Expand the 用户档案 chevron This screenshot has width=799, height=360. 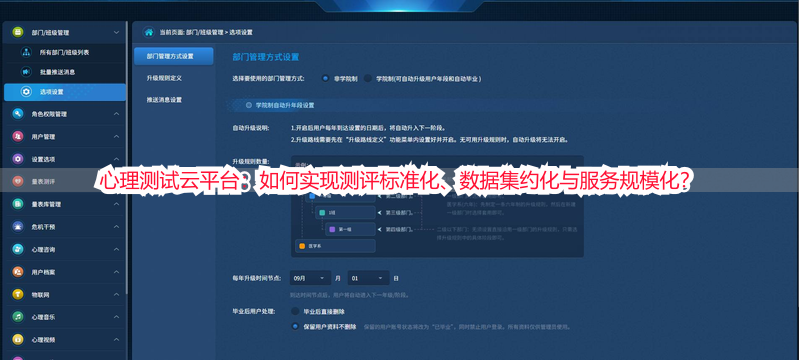(x=116, y=272)
